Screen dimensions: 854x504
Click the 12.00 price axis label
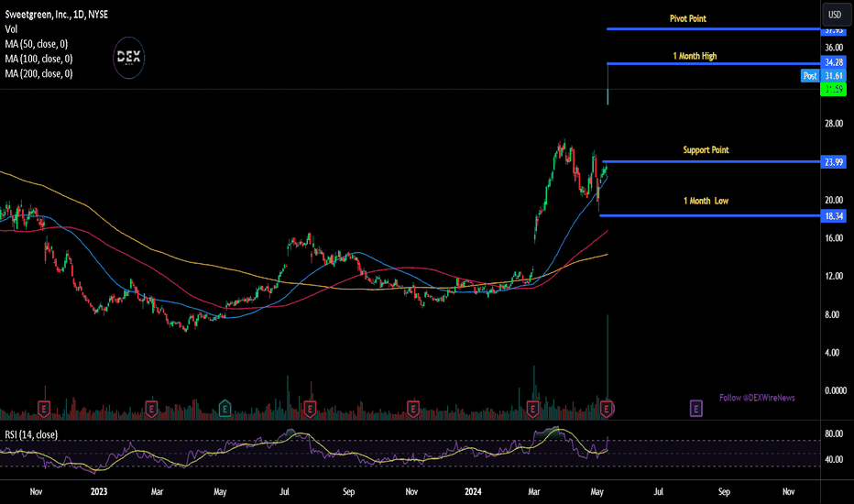point(834,276)
